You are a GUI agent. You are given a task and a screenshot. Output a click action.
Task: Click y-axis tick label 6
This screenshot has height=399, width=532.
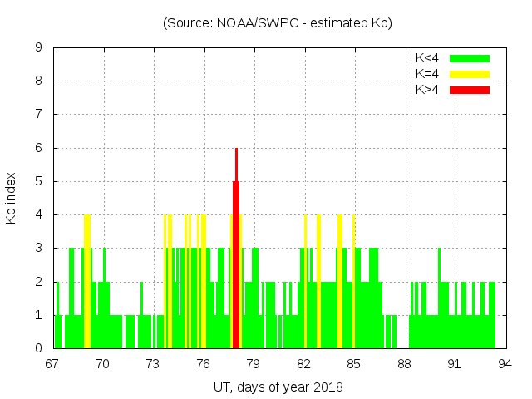pos(39,148)
